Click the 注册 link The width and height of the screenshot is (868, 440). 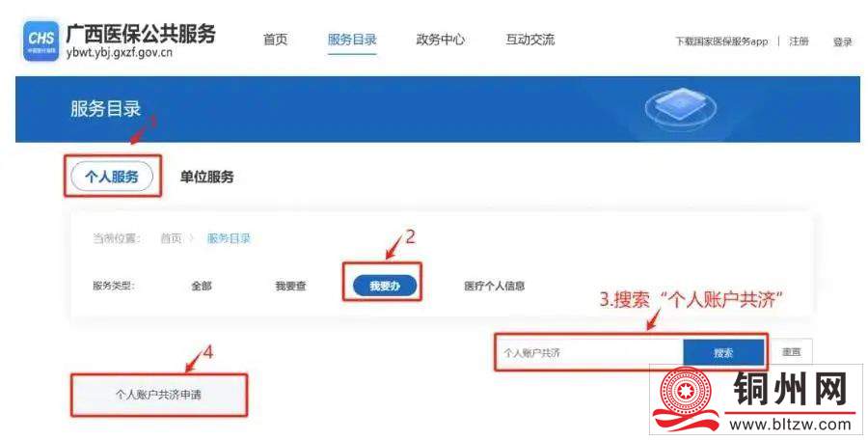pos(799,41)
